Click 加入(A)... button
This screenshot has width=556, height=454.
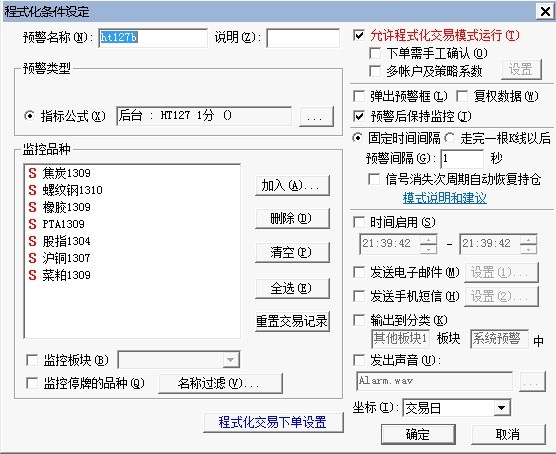pos(292,186)
